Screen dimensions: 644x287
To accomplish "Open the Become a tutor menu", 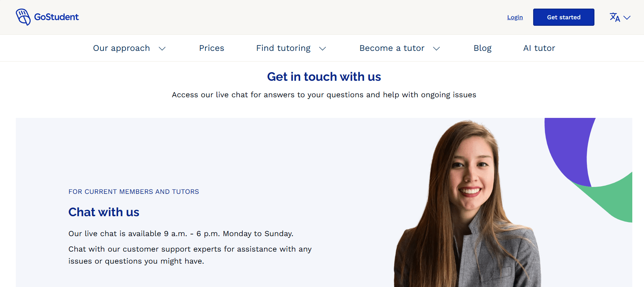I will 392,48.
